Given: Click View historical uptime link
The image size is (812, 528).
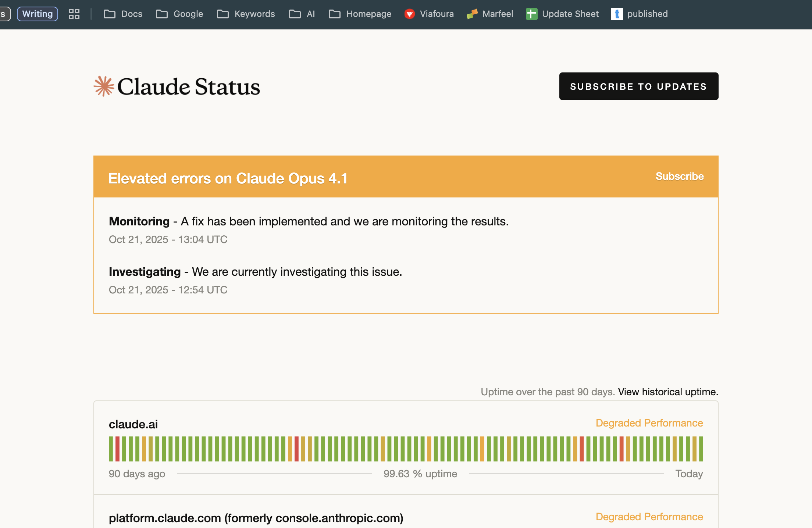Looking at the screenshot, I should pyautogui.click(x=668, y=392).
